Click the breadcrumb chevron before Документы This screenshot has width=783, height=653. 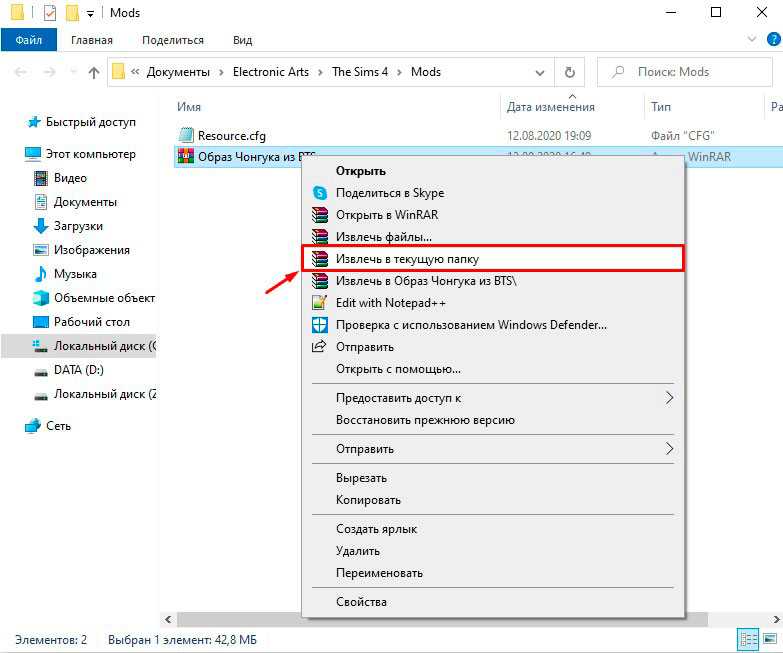(x=135, y=72)
